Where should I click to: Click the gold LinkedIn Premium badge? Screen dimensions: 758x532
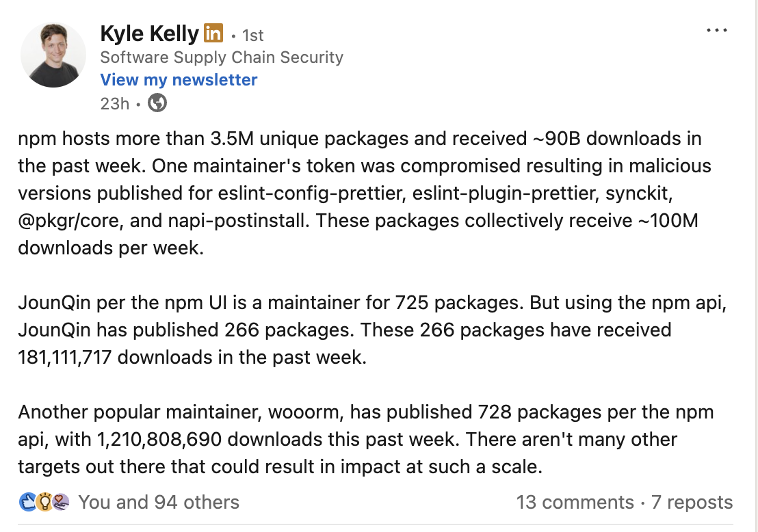(213, 33)
